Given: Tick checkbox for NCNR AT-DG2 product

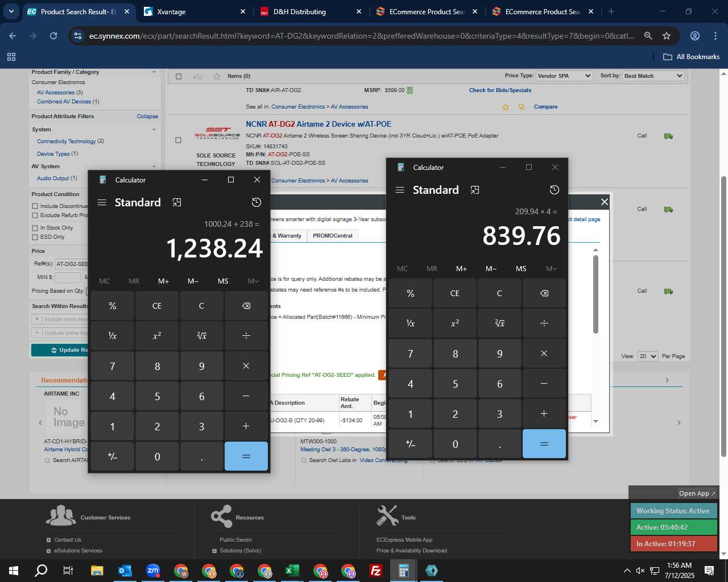Looking at the screenshot, I should tap(179, 140).
